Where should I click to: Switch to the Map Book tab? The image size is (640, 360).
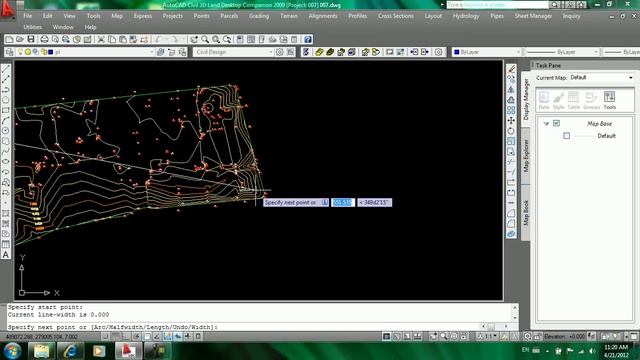click(526, 212)
